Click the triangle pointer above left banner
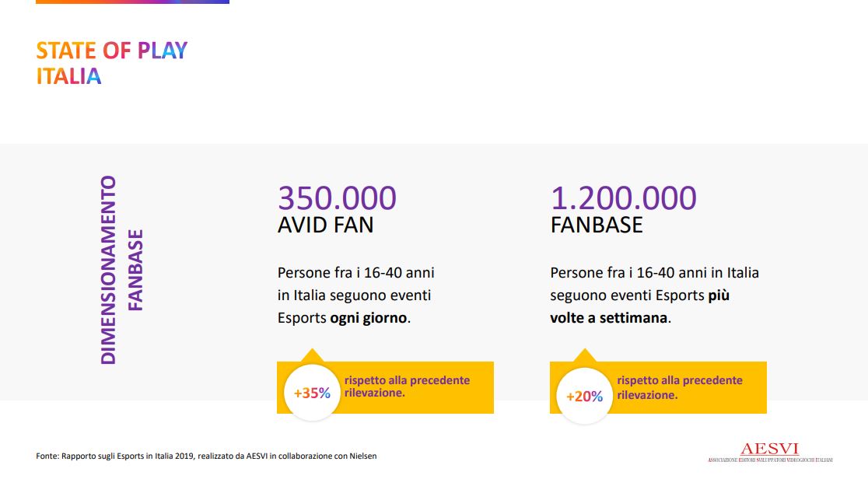 pos(312,355)
